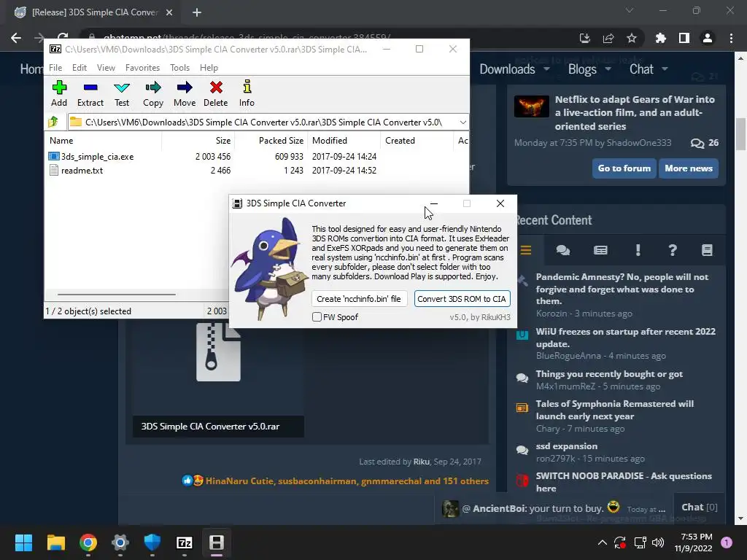
Task: Open the browser extensions puzzle icon
Action: point(660,38)
